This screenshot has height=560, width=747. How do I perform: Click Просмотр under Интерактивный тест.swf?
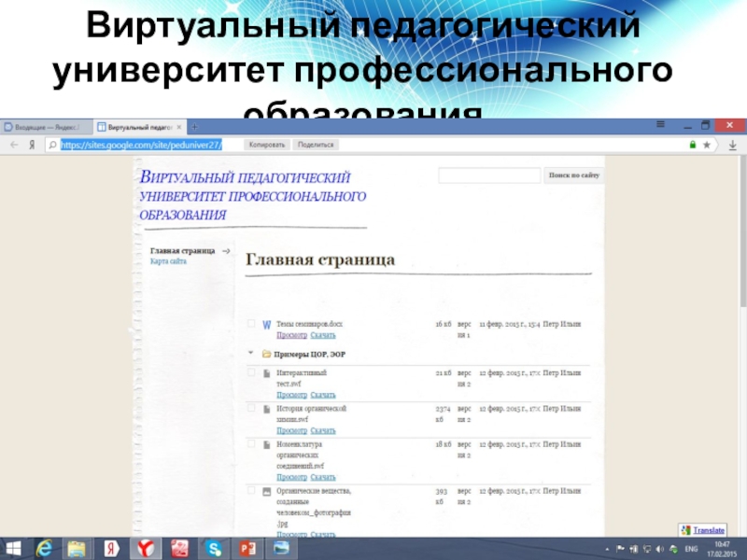coord(291,395)
